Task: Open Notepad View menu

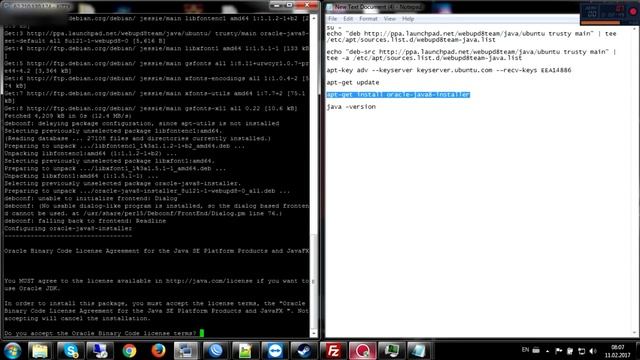Action: [390, 19]
